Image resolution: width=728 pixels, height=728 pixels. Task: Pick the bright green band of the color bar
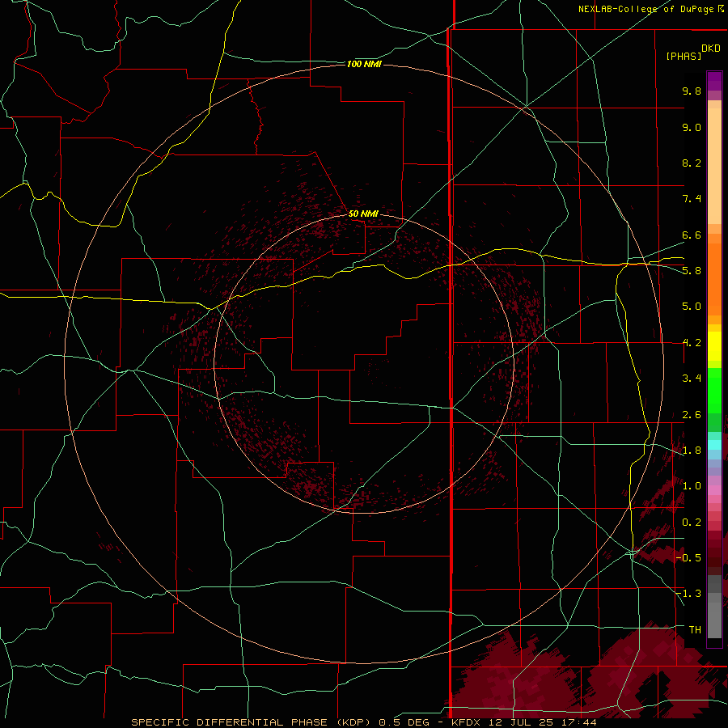coord(714,391)
